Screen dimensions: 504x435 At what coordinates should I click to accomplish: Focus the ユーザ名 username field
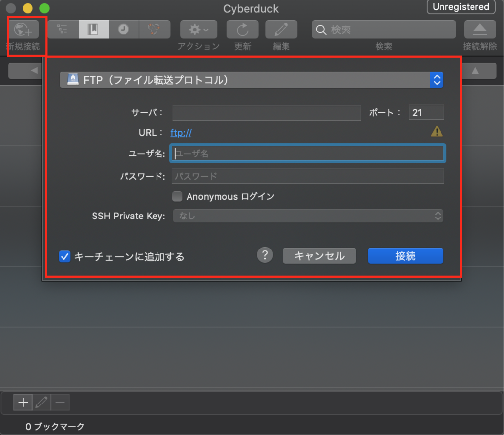(308, 154)
